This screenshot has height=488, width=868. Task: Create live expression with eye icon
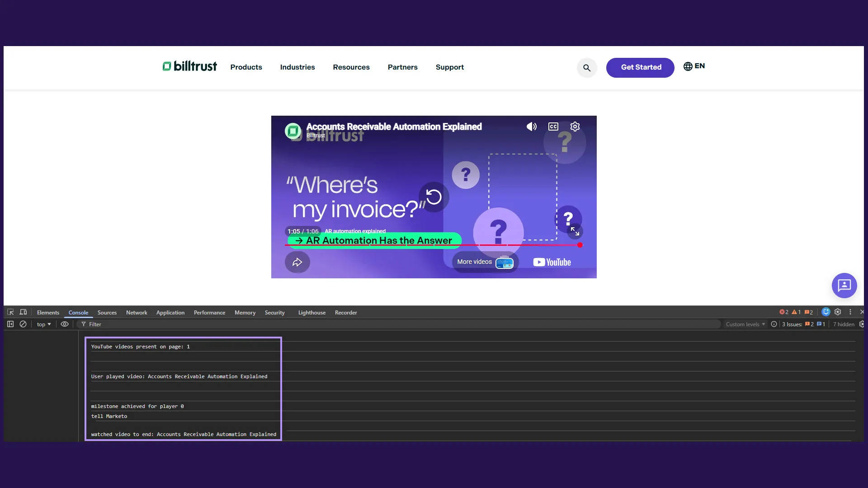tap(65, 324)
